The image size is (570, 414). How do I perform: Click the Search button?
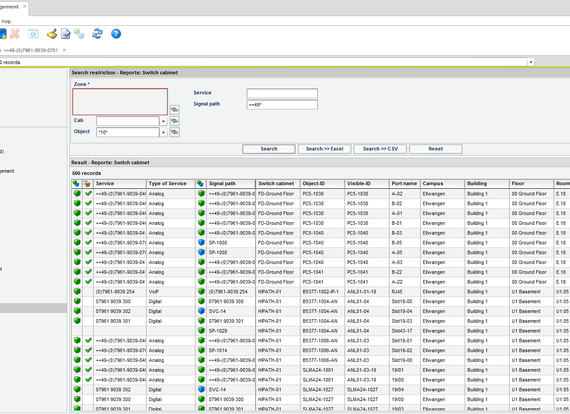[x=269, y=149]
